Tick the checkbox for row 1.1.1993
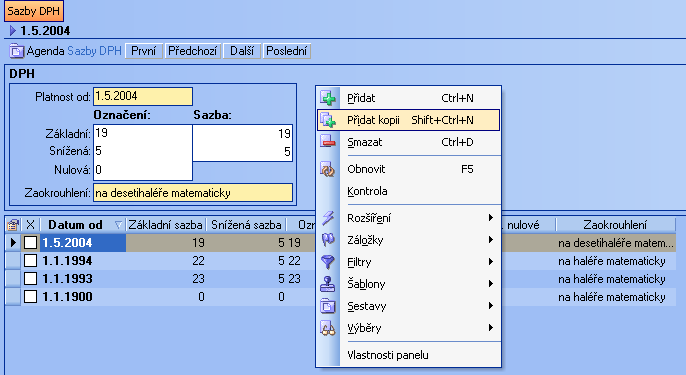The image size is (686, 375). 30,279
